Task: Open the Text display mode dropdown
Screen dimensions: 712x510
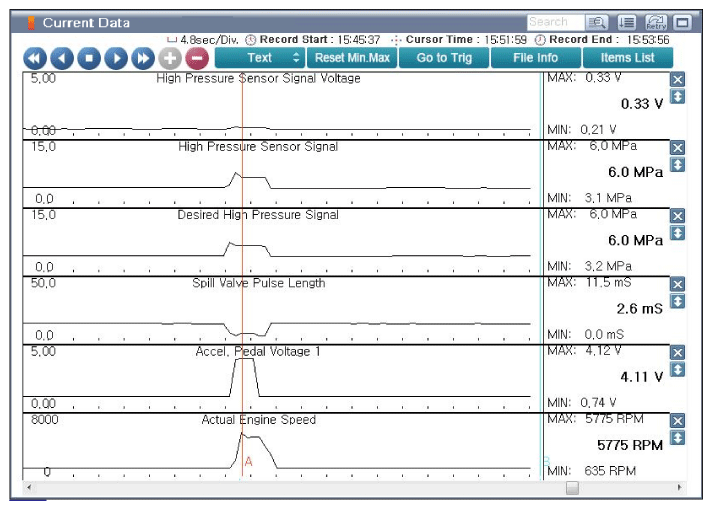Action: pyautogui.click(x=259, y=58)
